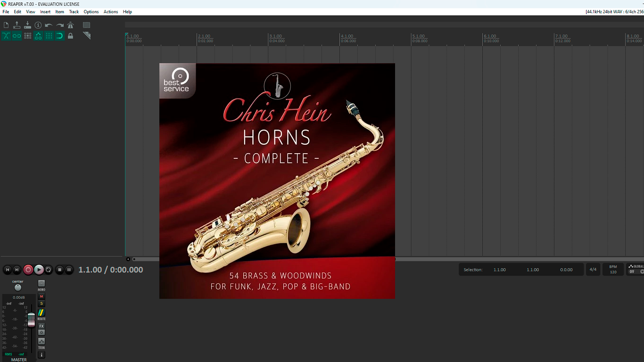Click the 0.00dB master volume readout
The height and width of the screenshot is (362, 644).
click(x=19, y=297)
